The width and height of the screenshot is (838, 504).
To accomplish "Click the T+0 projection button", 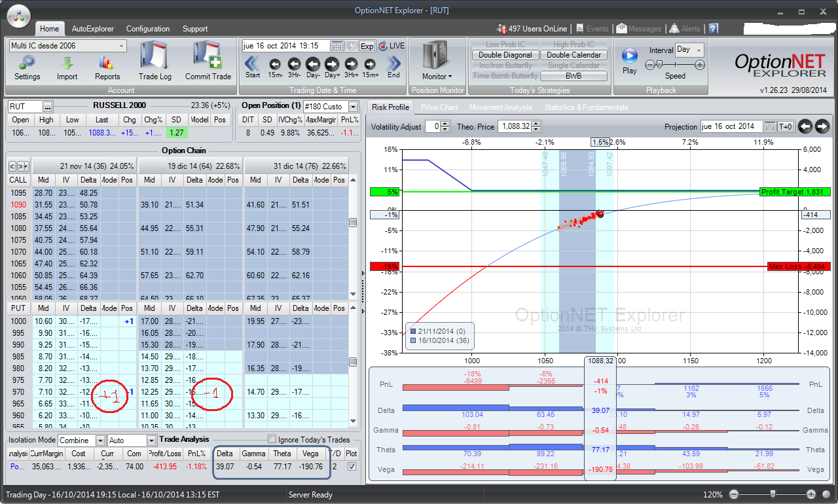I will (x=786, y=126).
